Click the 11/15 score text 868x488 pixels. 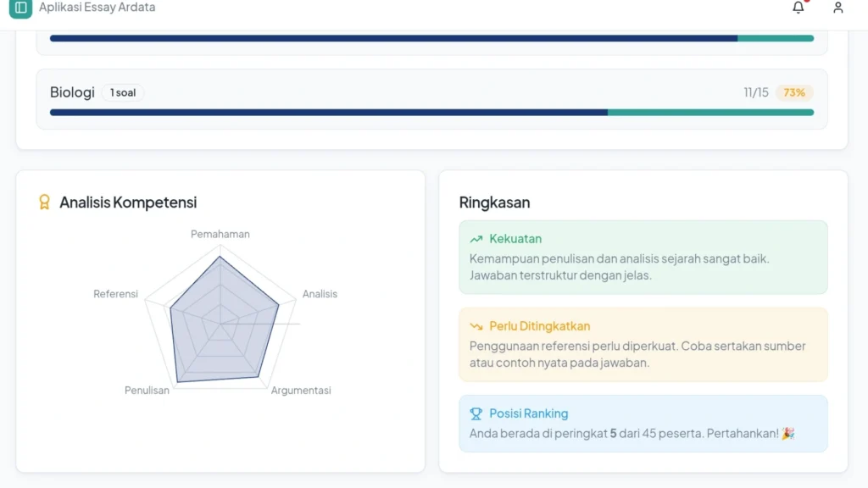tap(755, 92)
